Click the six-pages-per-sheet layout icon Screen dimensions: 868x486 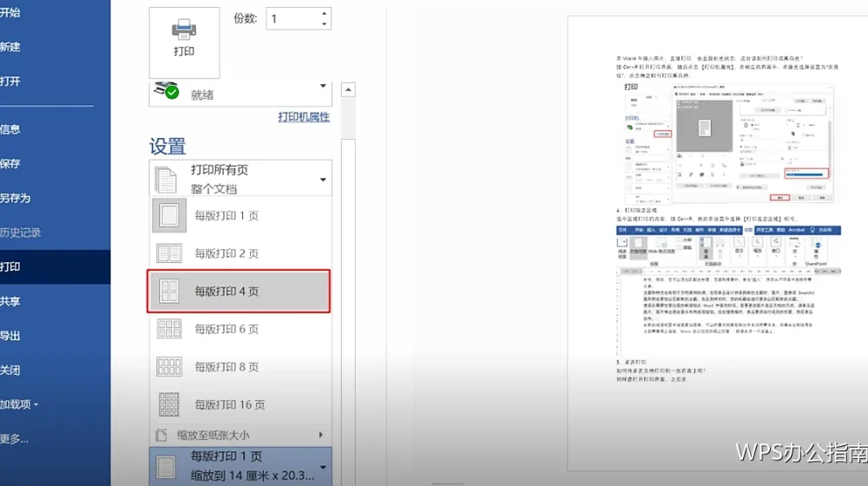pos(169,329)
